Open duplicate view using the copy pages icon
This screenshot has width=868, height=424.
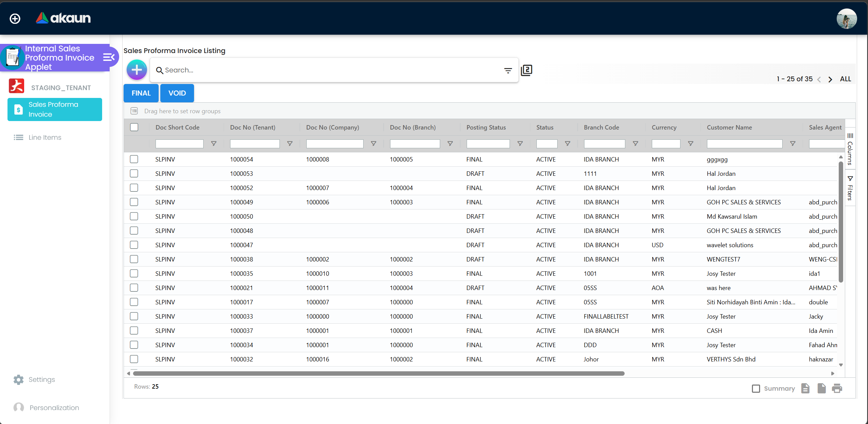coord(526,70)
